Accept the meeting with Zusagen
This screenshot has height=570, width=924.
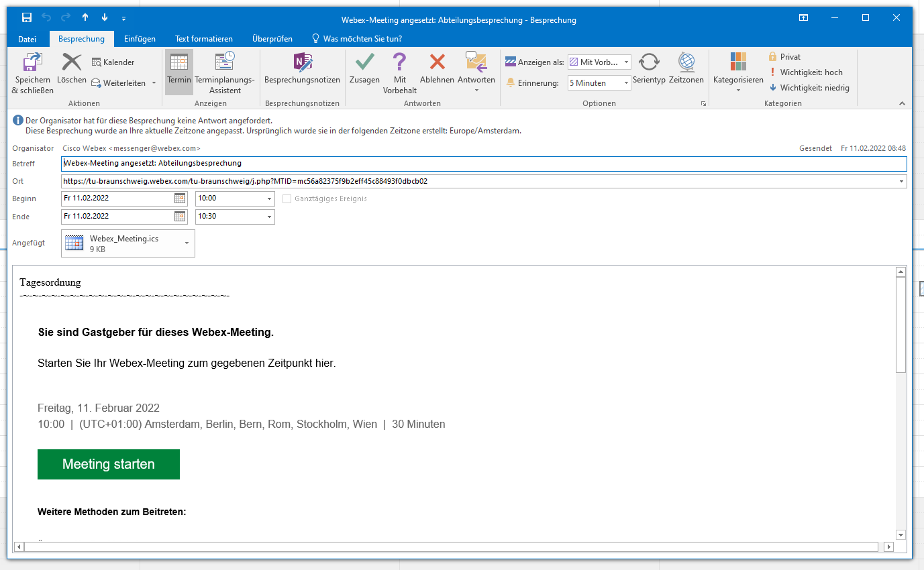tap(364, 69)
